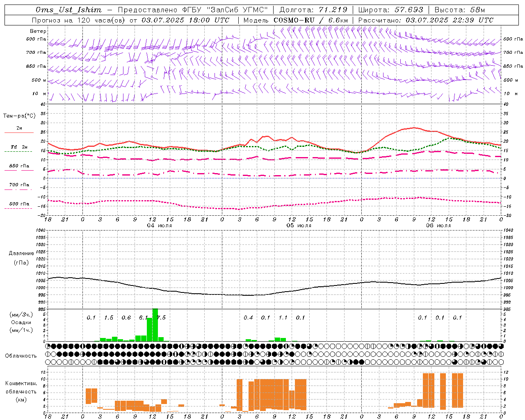Click the (гПа) pressure unit label
This screenshot has height=420, width=525.
click(21, 263)
